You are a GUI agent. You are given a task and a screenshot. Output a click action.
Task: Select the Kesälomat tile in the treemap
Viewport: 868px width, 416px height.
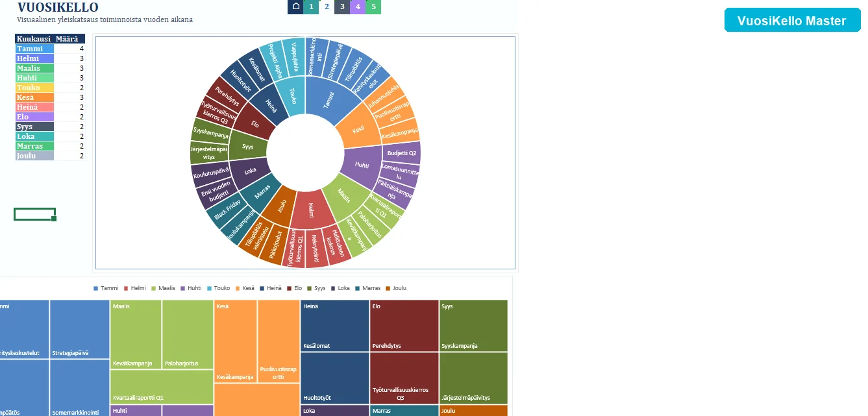tap(335, 326)
